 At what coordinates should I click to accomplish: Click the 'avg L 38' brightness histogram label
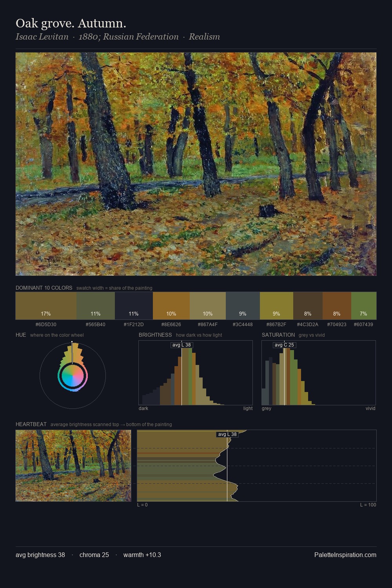[181, 345]
